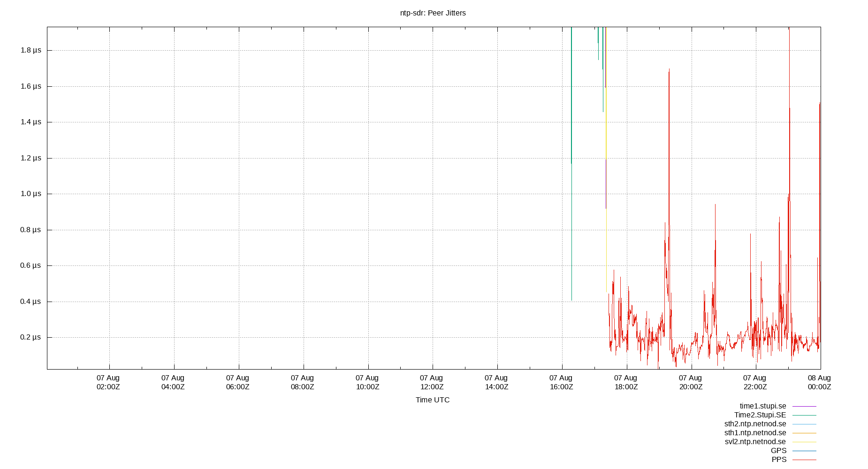Click the 1.2 µs y-axis label
Image resolution: width=868 pixels, height=469 pixels.
coord(31,158)
